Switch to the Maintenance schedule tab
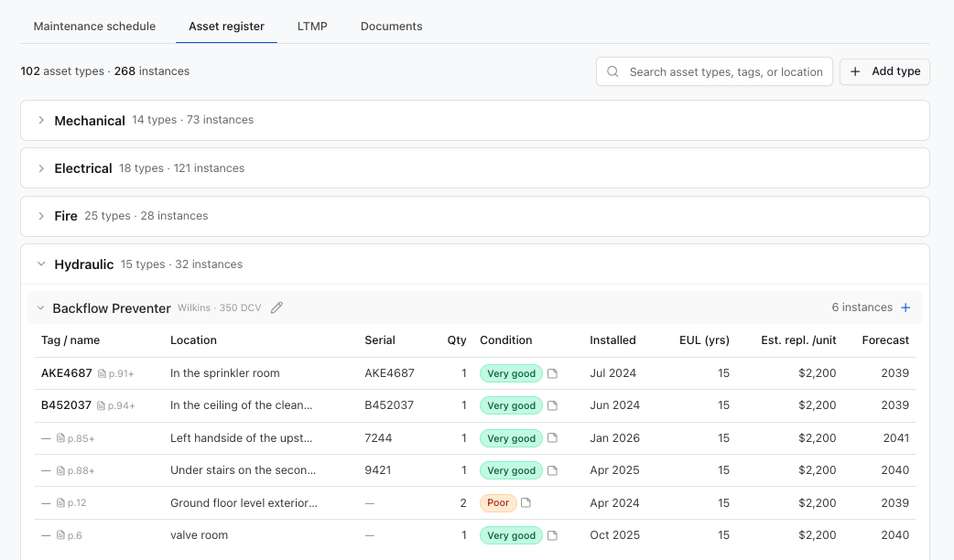954x560 pixels. pos(94,27)
